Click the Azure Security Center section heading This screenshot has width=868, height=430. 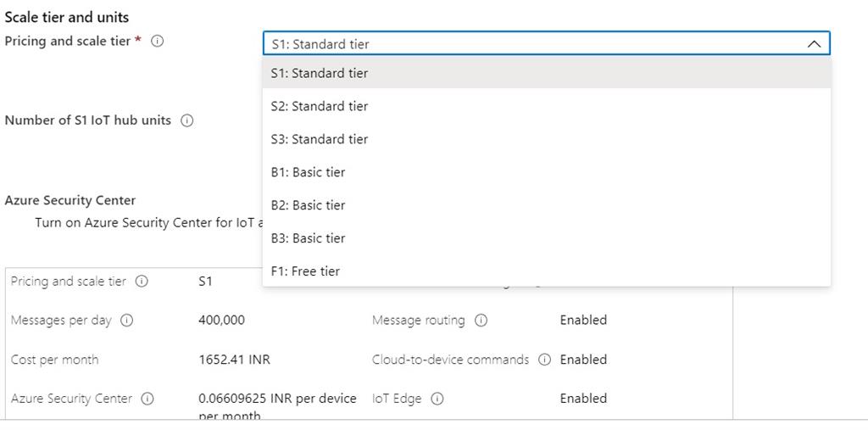pyautogui.click(x=70, y=200)
